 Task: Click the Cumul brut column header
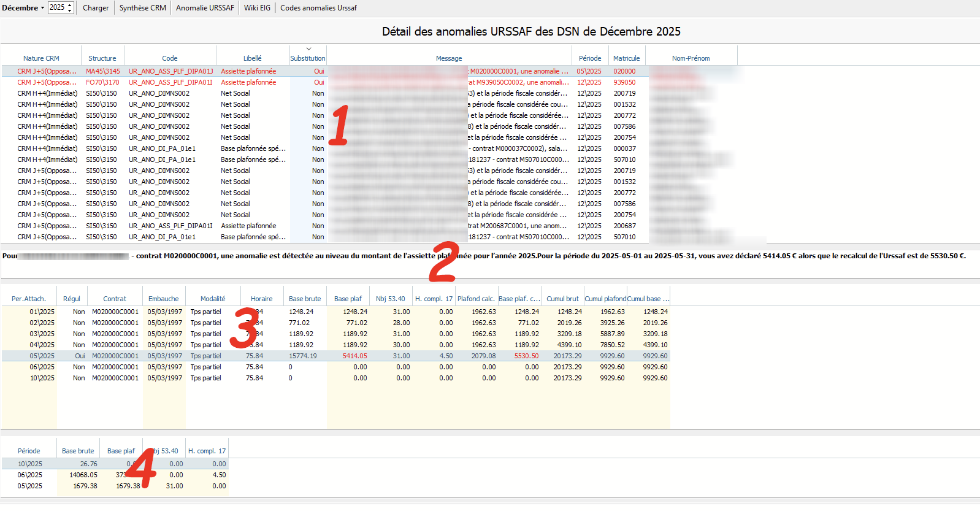tap(562, 299)
